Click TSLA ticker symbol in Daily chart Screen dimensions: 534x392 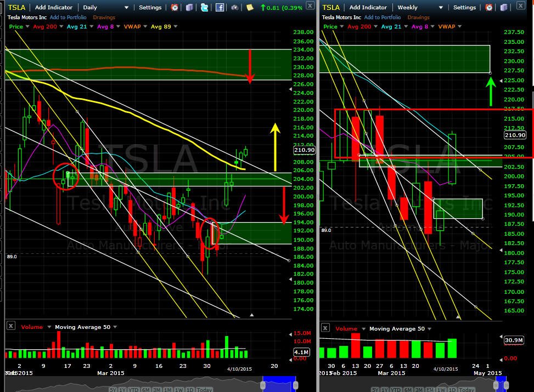tap(16, 7)
